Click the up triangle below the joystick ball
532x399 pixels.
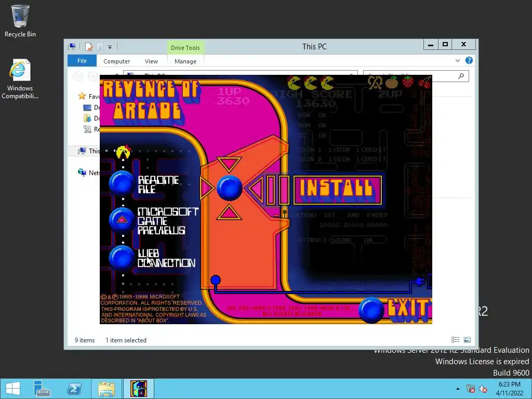229,212
